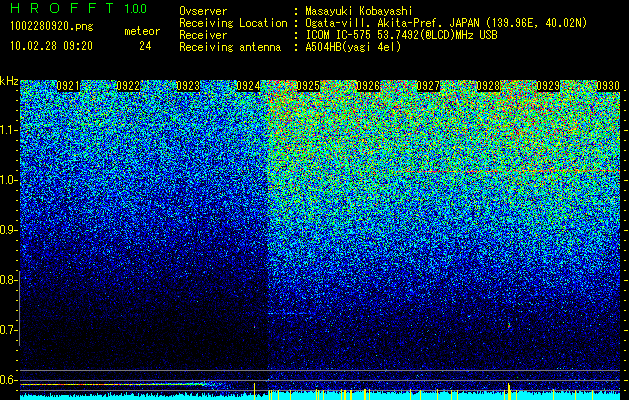This screenshot has width=629, height=400.
Task: Click the date stamp 10.02.28 09:20
Action: 51,46
